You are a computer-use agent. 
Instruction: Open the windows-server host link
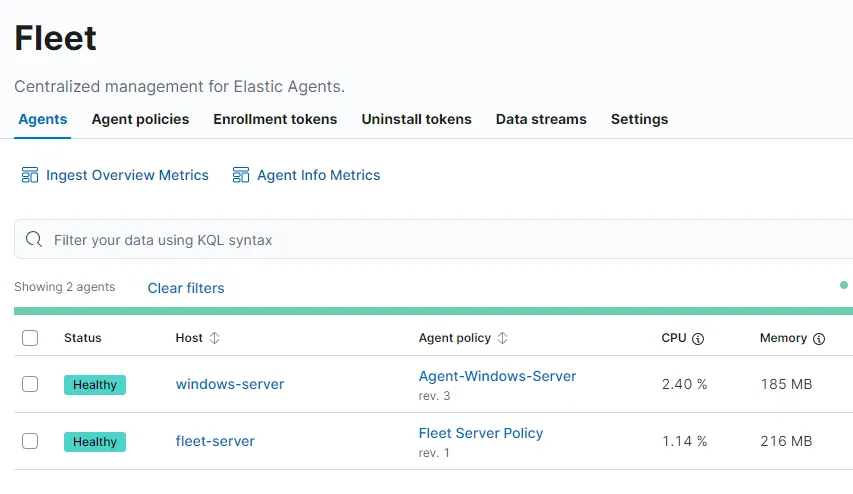(x=230, y=384)
